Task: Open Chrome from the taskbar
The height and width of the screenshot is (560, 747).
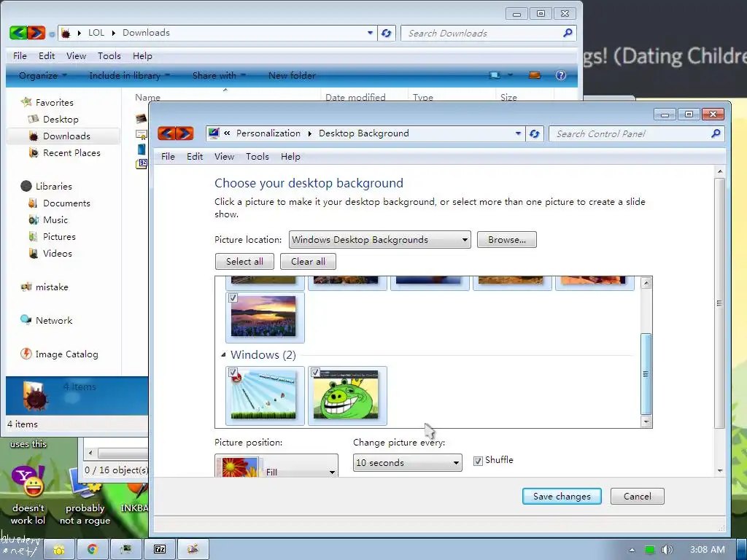Action: click(x=93, y=550)
